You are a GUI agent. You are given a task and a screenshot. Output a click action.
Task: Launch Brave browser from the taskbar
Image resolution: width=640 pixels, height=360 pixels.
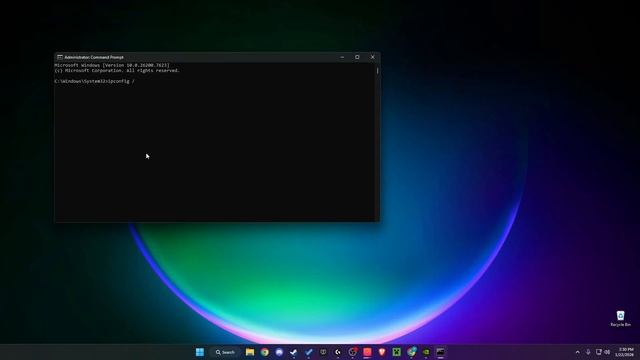(382, 352)
